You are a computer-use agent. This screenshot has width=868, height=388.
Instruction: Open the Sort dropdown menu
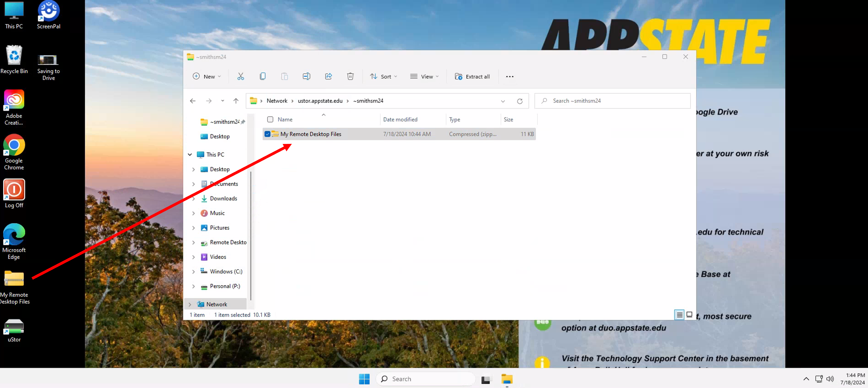pyautogui.click(x=384, y=76)
